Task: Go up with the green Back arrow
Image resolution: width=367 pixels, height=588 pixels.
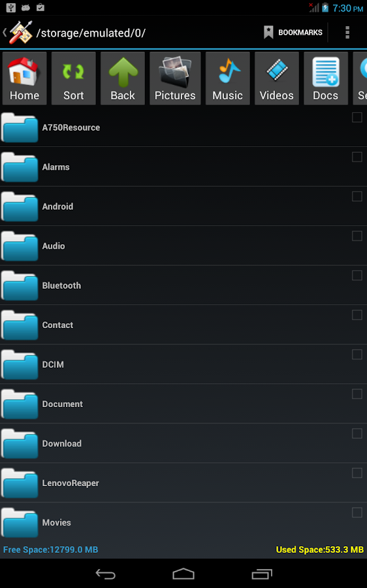Action: pos(123,78)
